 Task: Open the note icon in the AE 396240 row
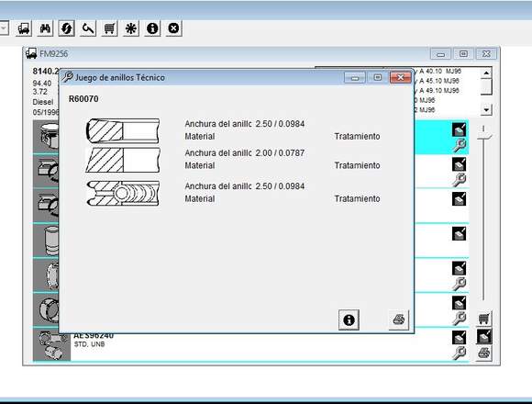coord(459,338)
